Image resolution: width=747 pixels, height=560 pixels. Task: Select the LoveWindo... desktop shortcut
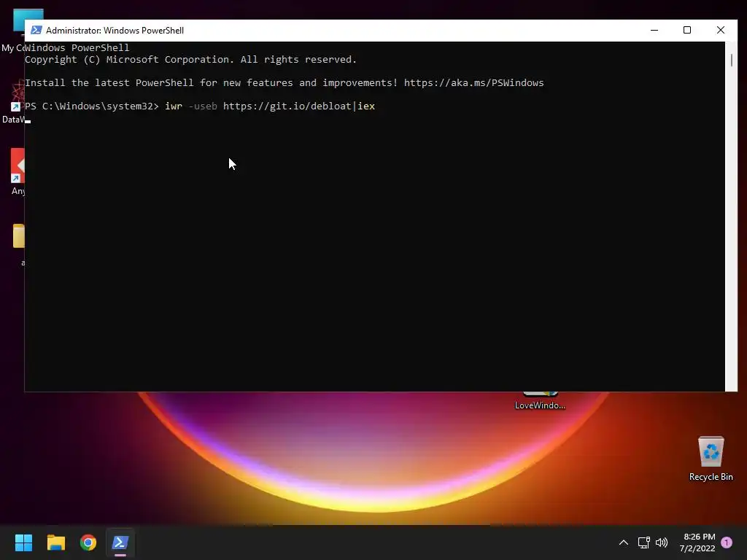(x=540, y=401)
